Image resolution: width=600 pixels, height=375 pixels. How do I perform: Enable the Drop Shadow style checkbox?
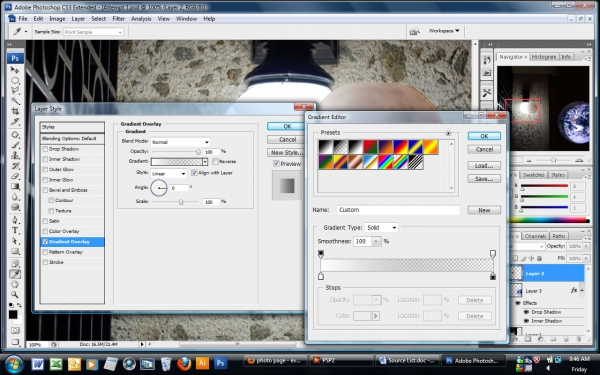(x=45, y=149)
